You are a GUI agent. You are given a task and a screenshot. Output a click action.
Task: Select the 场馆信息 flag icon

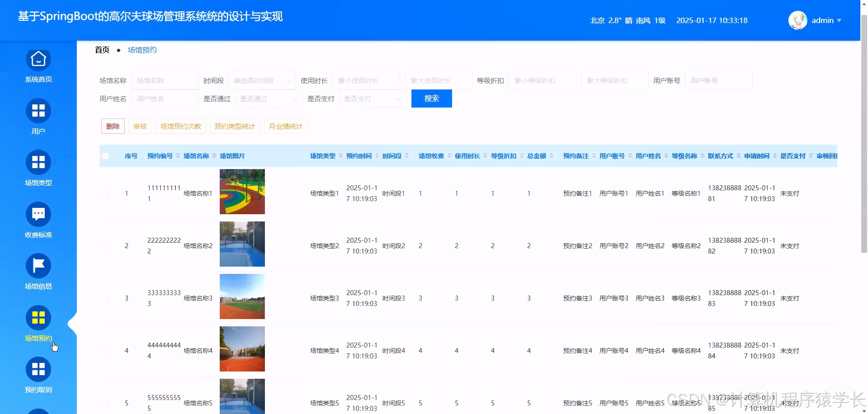[x=38, y=265]
